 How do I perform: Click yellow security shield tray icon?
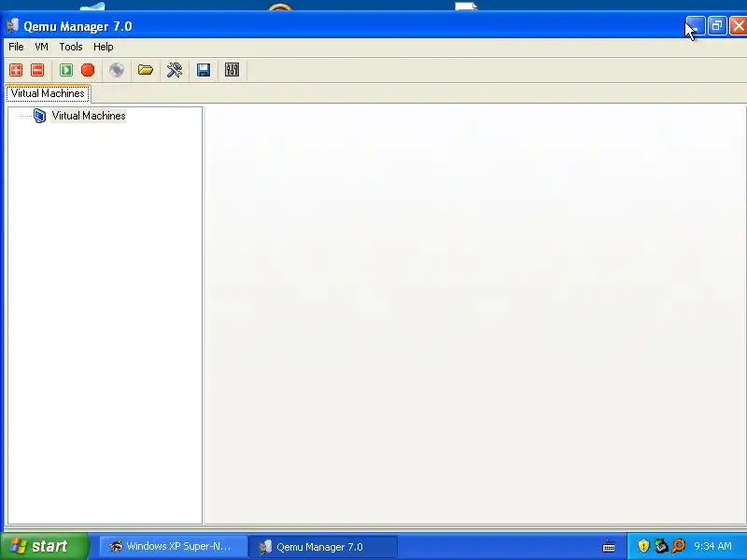tap(643, 546)
